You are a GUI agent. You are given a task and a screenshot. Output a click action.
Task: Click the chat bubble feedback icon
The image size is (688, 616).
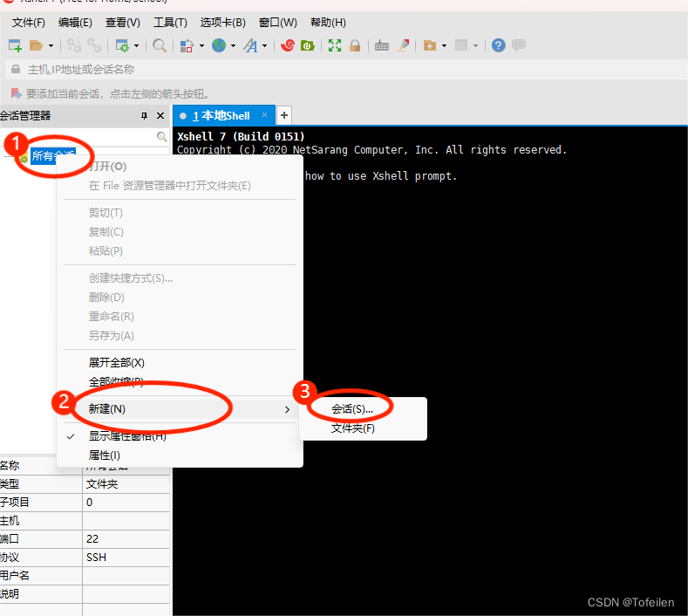519,45
